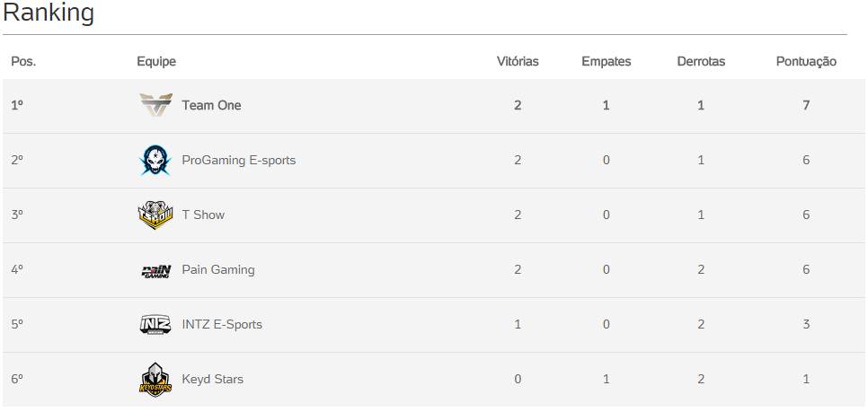The image size is (868, 412).
Task: Click the Pain Gaming logo icon
Action: [x=155, y=270]
